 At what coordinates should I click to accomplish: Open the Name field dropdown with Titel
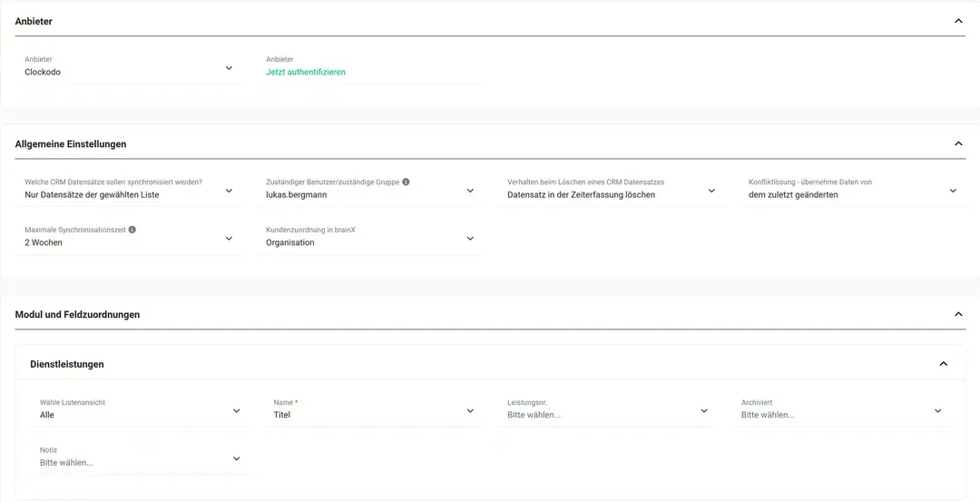[373, 410]
